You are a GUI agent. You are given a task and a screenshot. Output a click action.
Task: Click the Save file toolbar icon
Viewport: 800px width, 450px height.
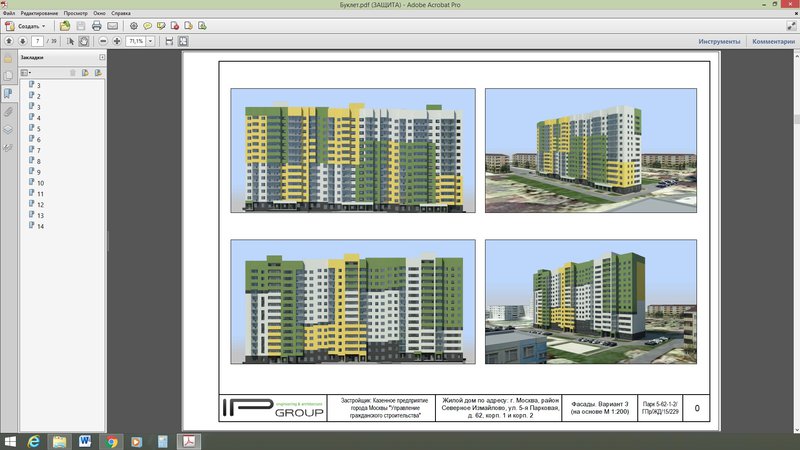[80, 25]
